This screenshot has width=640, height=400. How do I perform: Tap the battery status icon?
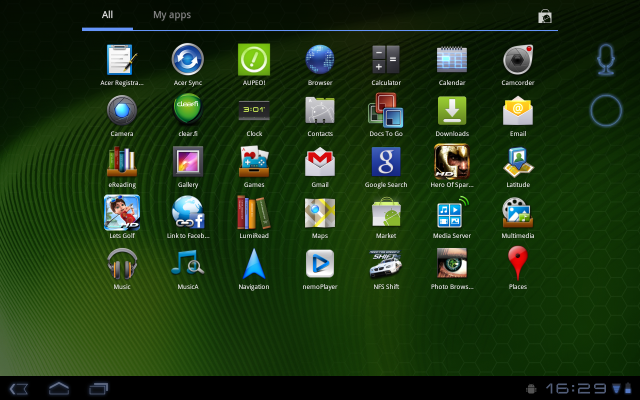coord(628,389)
